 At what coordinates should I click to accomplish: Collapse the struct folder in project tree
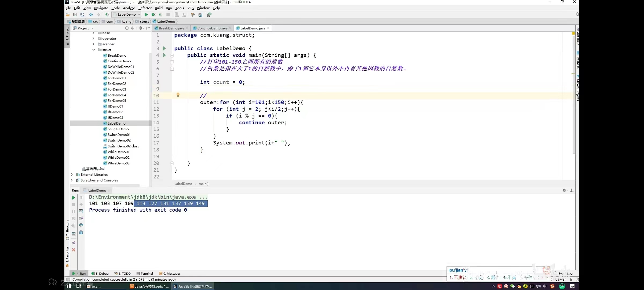(94, 50)
